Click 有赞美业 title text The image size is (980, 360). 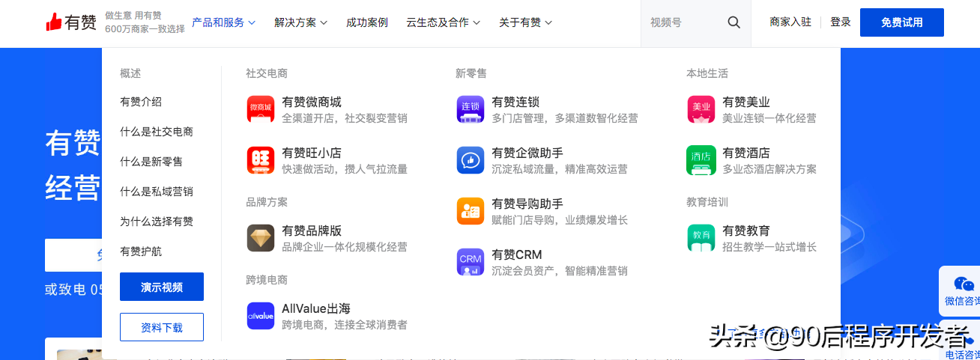click(746, 103)
